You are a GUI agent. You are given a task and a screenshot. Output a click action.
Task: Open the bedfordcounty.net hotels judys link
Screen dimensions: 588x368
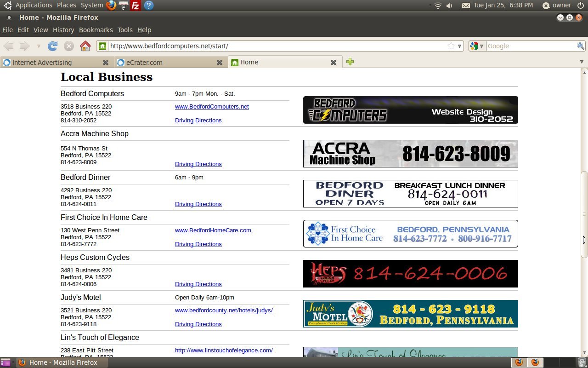[224, 310]
